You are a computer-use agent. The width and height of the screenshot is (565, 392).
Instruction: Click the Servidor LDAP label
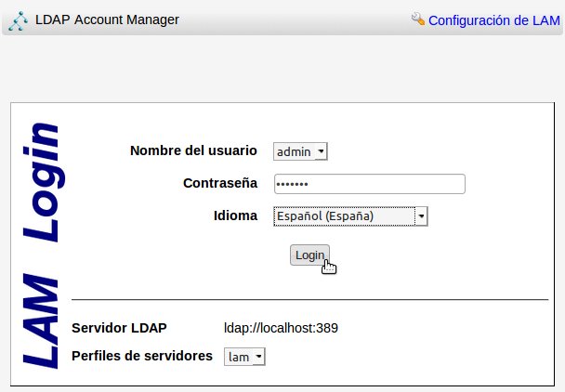click(x=119, y=328)
